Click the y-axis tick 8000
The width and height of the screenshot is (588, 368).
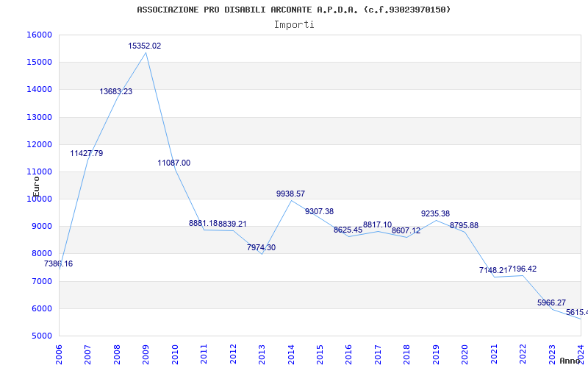tap(41, 254)
